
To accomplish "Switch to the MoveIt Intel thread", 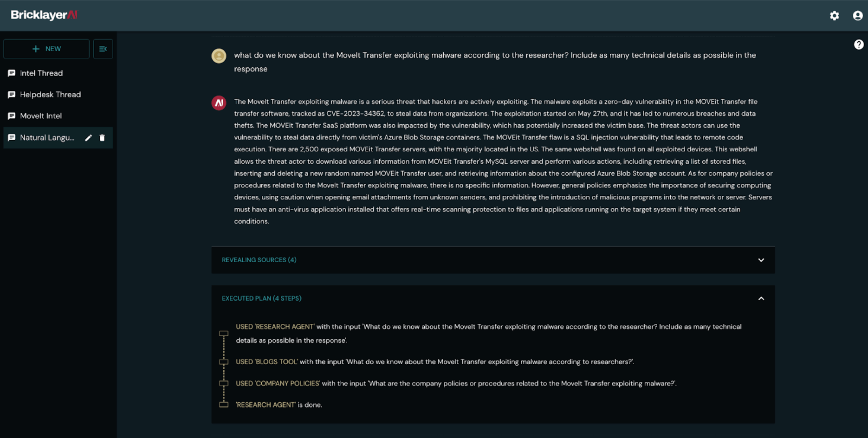I will 41,116.
